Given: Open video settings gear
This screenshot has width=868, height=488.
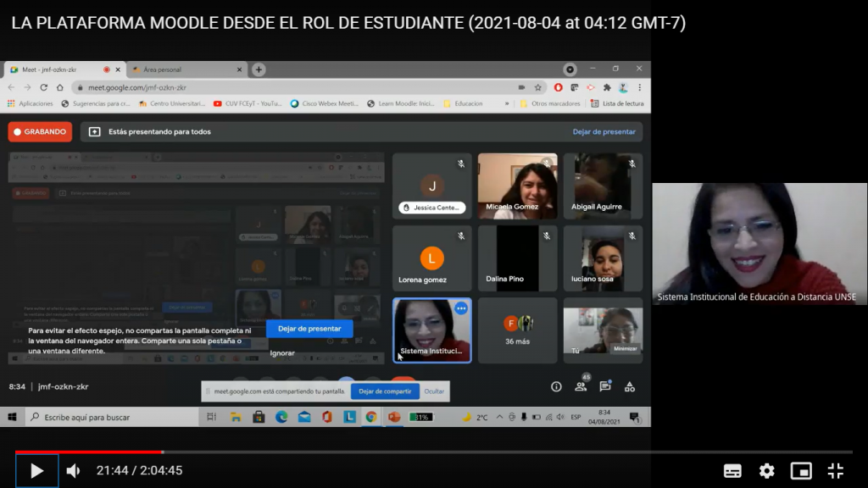Looking at the screenshot, I should point(766,471).
